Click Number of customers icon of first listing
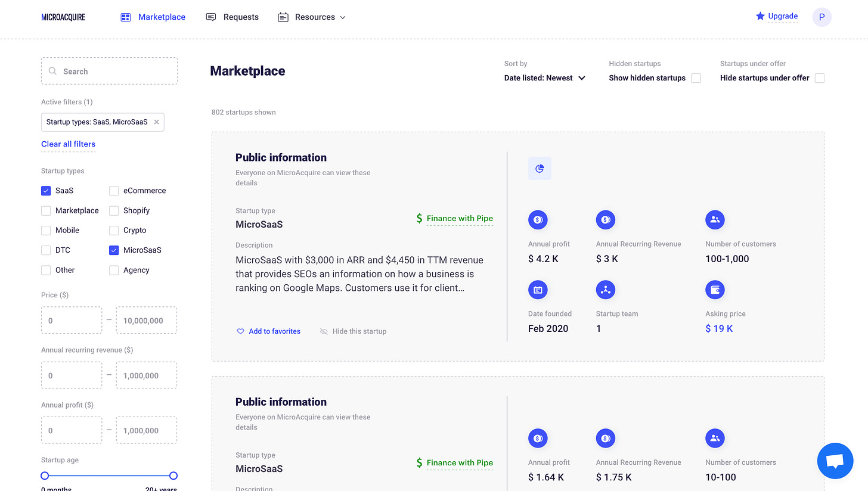The image size is (868, 491). pyautogui.click(x=715, y=220)
